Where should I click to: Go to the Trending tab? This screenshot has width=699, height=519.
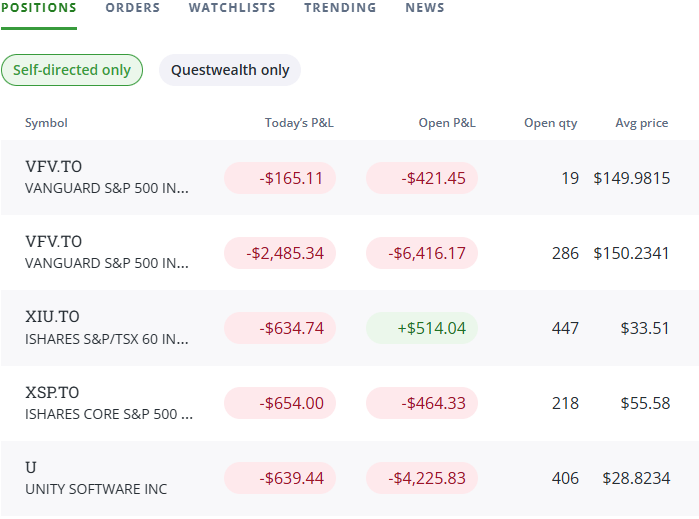click(x=340, y=8)
